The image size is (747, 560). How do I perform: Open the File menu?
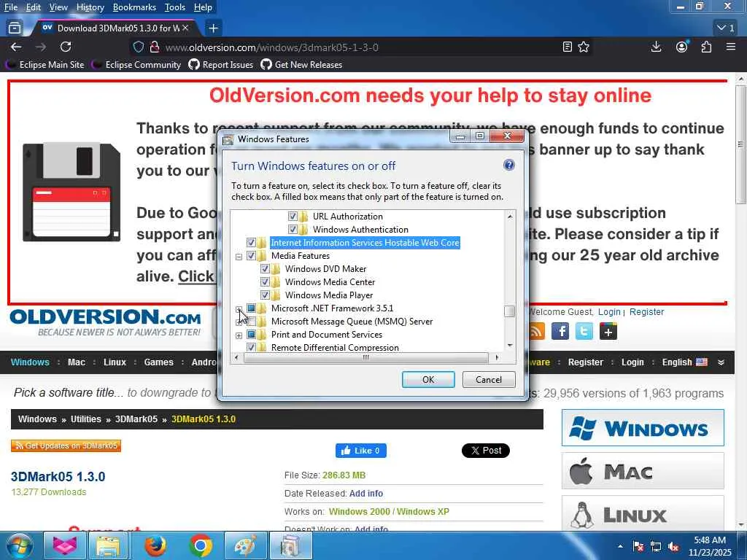point(11,7)
